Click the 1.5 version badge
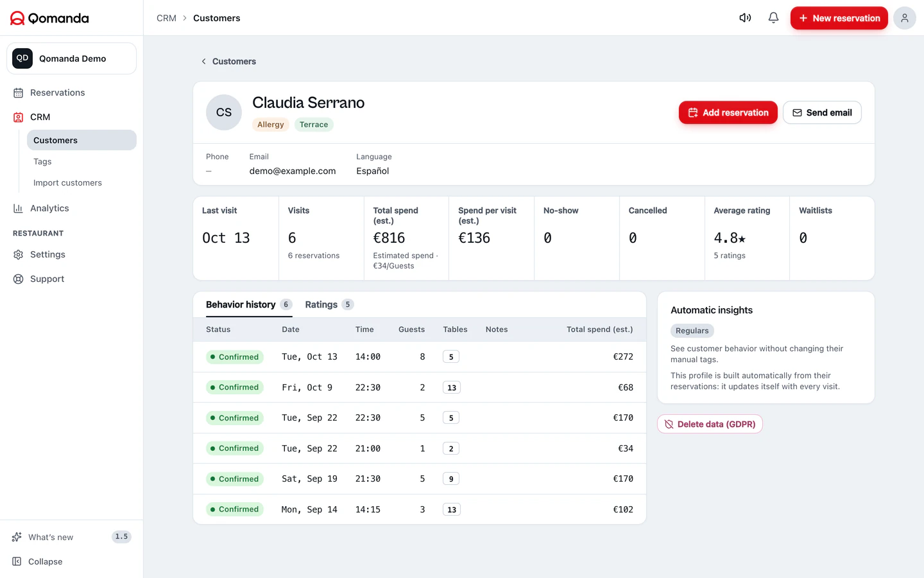Viewport: 924px width, 578px height. coord(121,537)
